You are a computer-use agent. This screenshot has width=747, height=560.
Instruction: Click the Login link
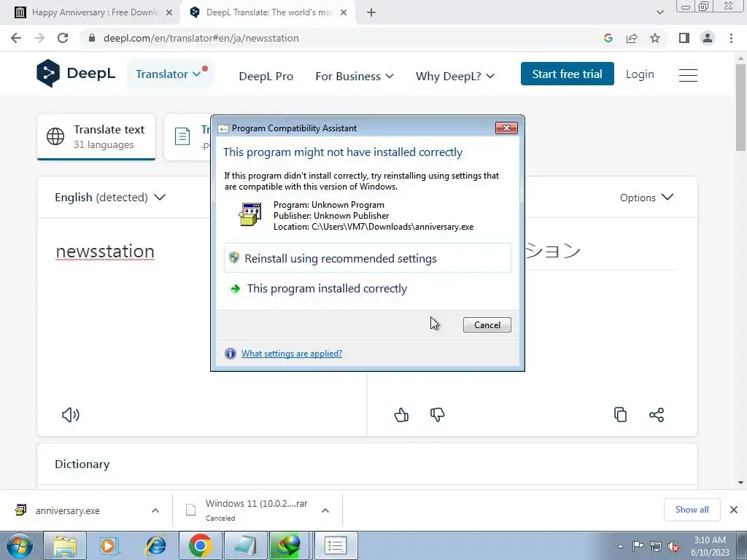[639, 74]
